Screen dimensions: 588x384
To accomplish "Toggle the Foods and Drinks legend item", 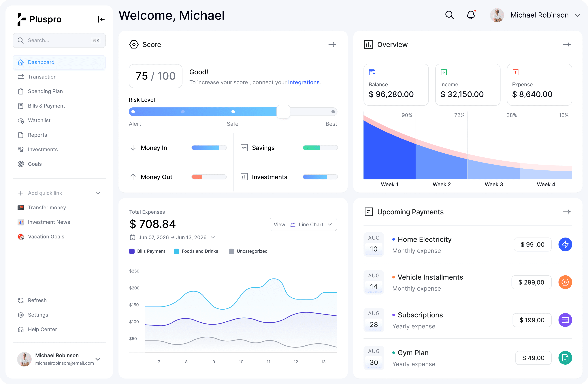I will tap(196, 251).
